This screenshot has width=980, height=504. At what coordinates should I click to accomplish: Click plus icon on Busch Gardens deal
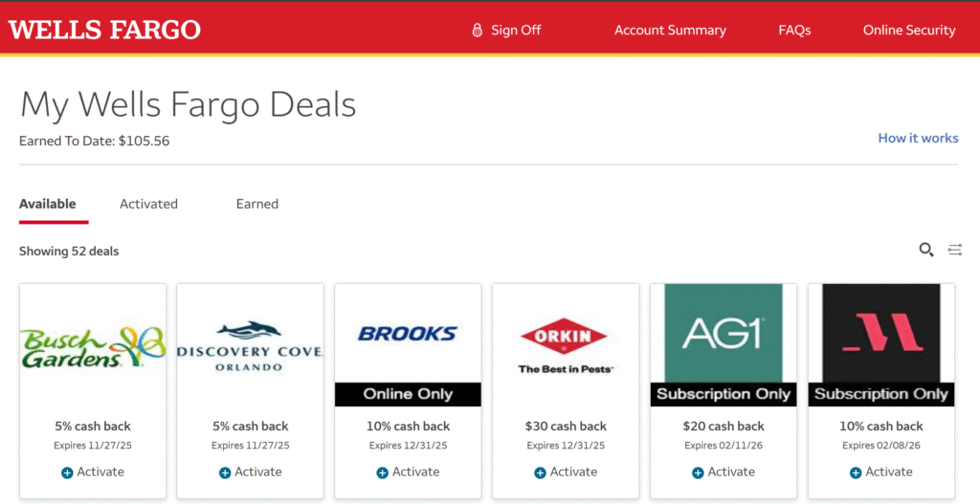click(x=67, y=472)
